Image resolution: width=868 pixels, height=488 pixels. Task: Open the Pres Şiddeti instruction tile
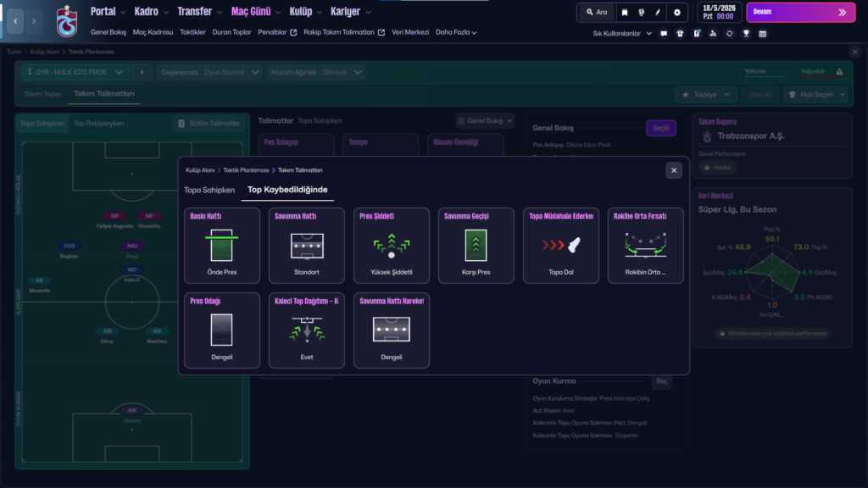pyautogui.click(x=391, y=246)
